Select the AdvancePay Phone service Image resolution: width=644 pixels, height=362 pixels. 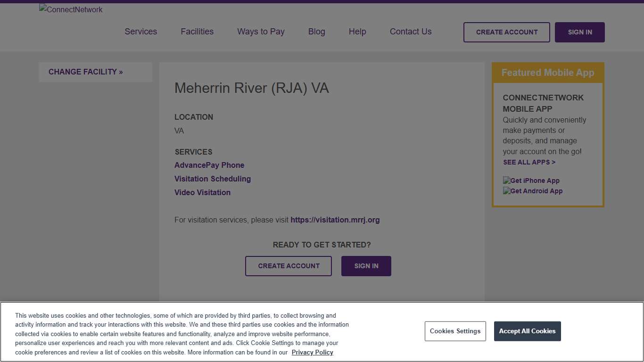[209, 165]
